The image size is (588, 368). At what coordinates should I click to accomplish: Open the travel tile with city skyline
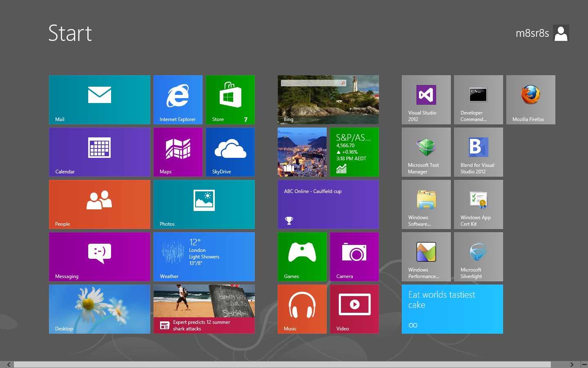tap(302, 152)
